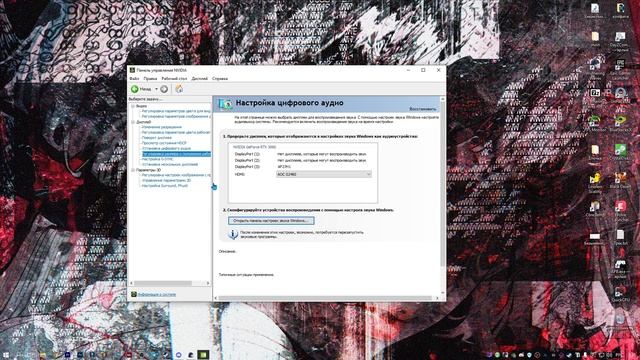640x360 pixels.
Task: Click the NVIDIA logo in the title bar
Action: (x=132, y=70)
